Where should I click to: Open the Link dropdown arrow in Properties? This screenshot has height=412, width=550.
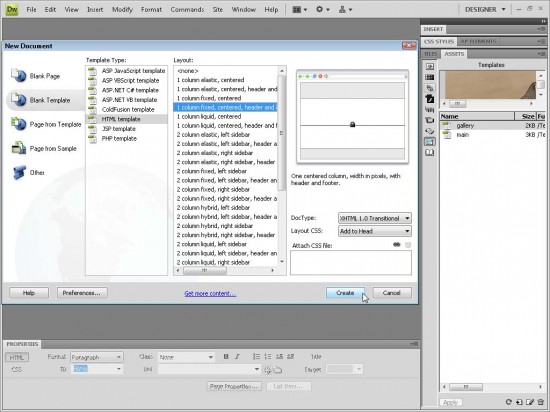coord(257,369)
